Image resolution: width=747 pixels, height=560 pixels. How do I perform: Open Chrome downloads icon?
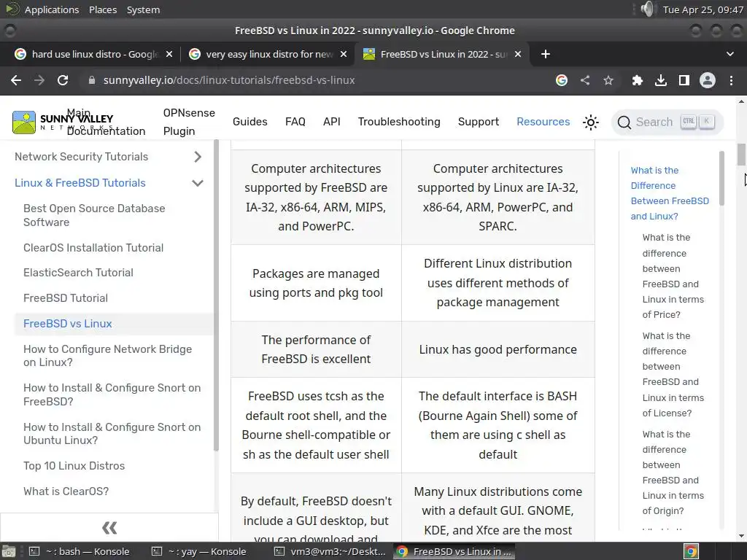(661, 80)
